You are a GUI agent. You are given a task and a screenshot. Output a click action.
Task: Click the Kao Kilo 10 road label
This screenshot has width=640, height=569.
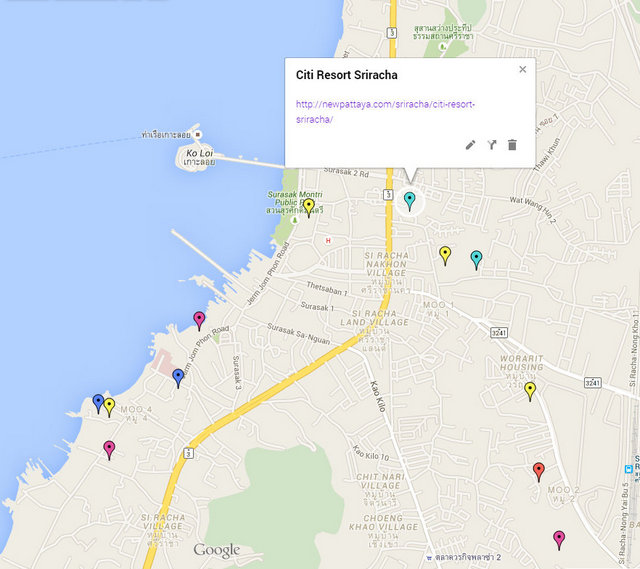[371, 453]
